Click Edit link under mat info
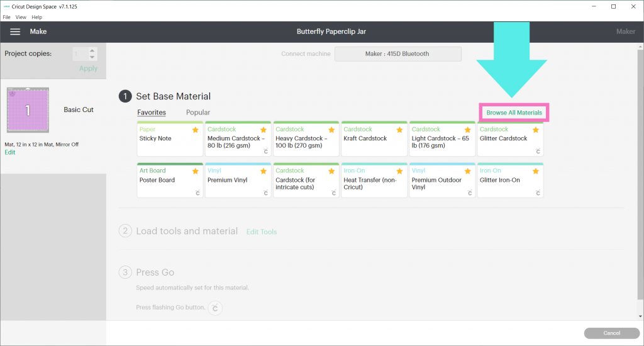Screen dimensions: 644x346 (10, 152)
